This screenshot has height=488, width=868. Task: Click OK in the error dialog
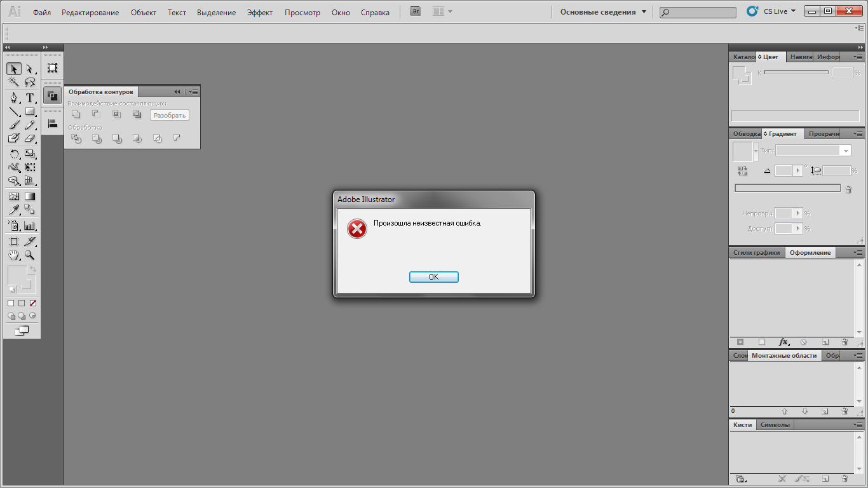pos(433,277)
